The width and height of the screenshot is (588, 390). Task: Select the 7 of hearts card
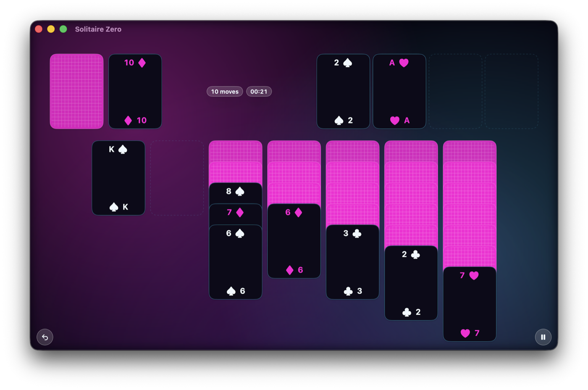click(470, 304)
